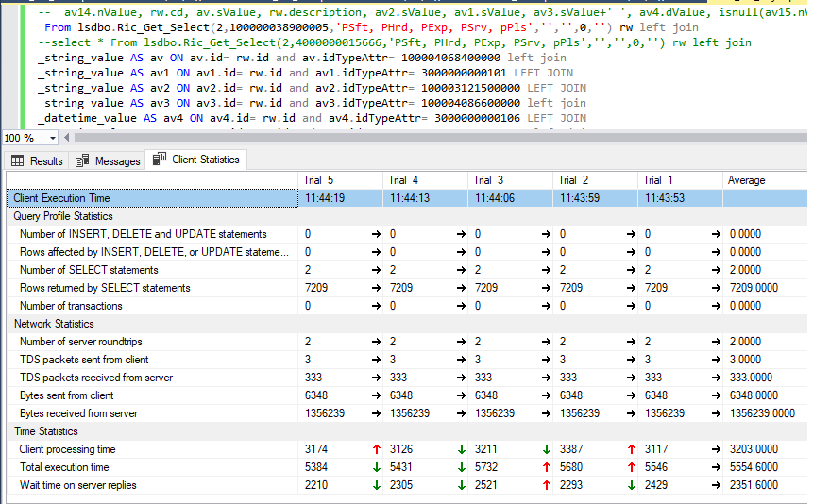Image resolution: width=813 pixels, height=504 pixels.
Task: Click the editor horizontal scrollbar track
Action: tap(425, 138)
